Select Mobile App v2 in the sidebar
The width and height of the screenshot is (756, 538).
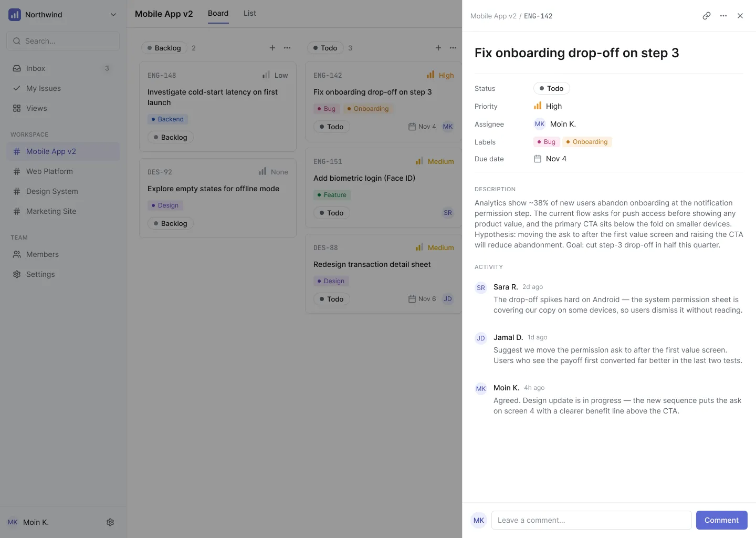(x=63, y=151)
